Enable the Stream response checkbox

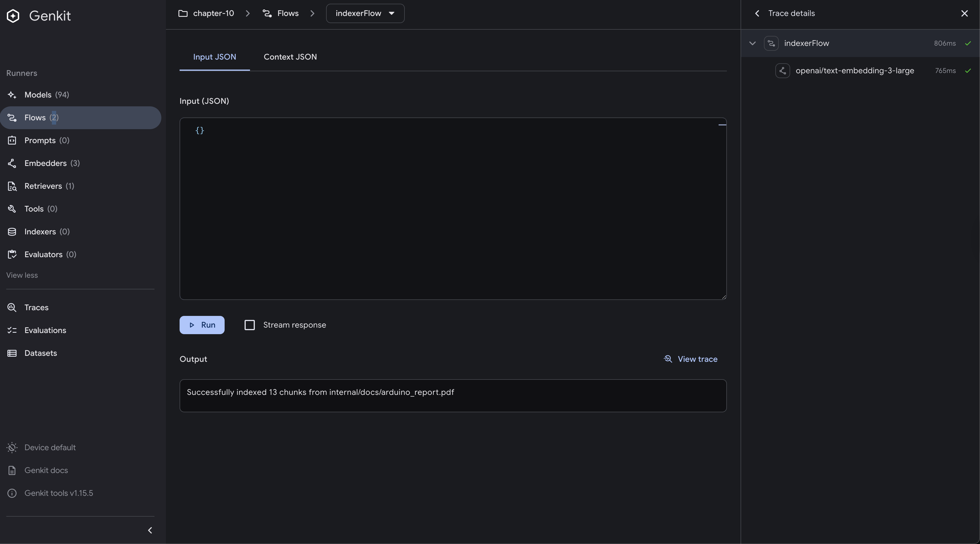click(250, 325)
